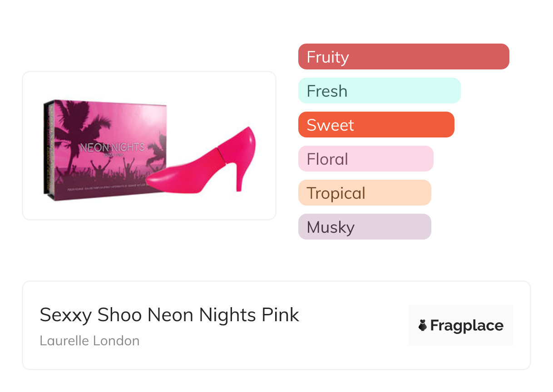The width and height of the screenshot is (553, 392).
Task: Select the Fresh accord bar
Action: click(379, 91)
